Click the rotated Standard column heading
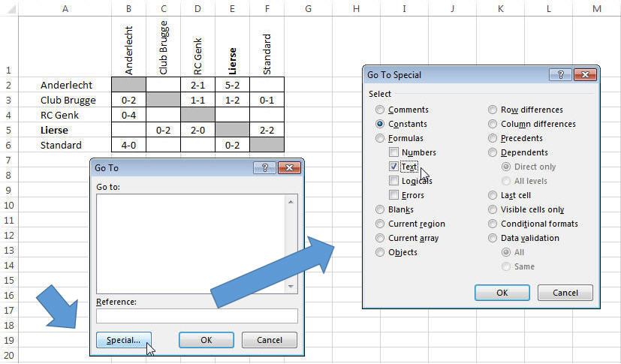Image resolution: width=621 pixels, height=364 pixels. pyautogui.click(x=267, y=54)
